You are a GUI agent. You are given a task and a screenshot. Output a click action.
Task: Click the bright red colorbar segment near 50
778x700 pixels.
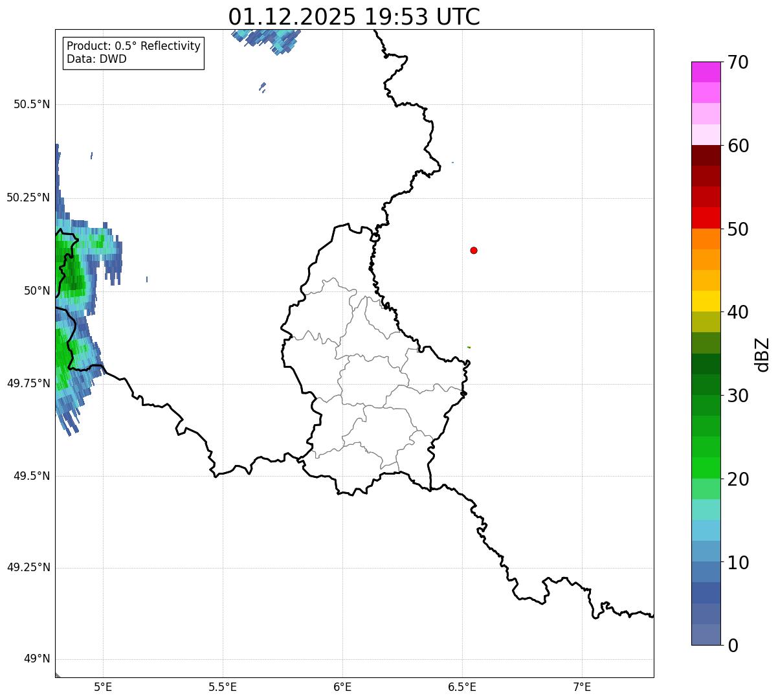click(x=706, y=218)
